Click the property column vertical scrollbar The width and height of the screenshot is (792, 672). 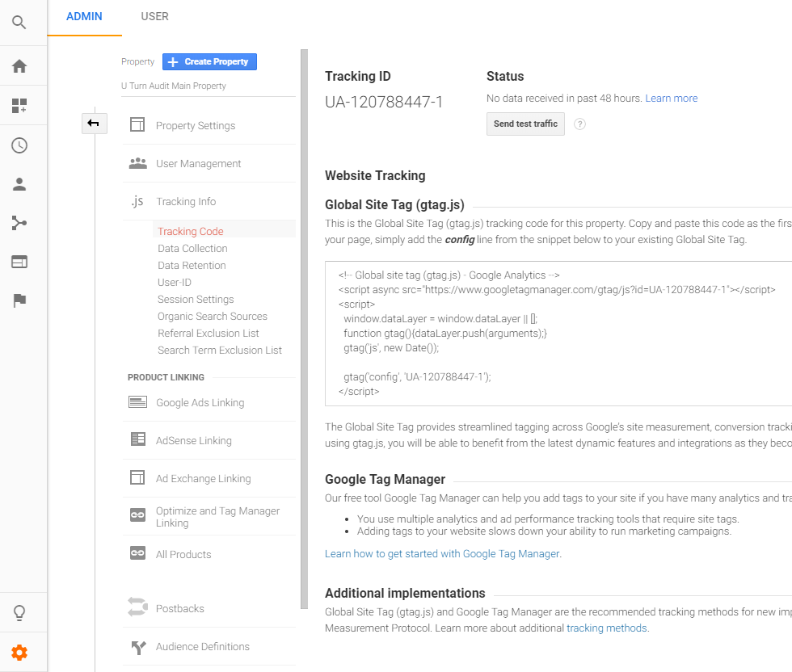(x=304, y=330)
